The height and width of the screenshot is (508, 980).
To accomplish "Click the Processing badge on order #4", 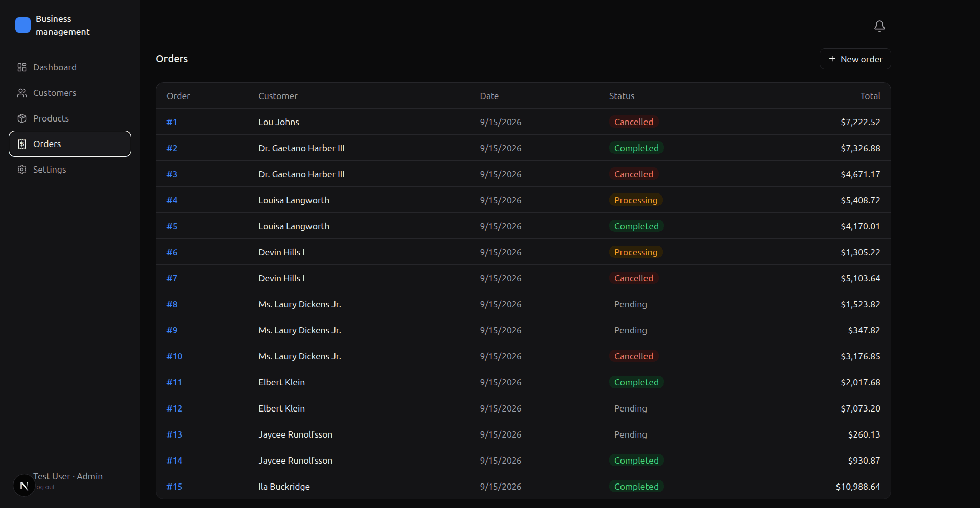I will [x=636, y=200].
